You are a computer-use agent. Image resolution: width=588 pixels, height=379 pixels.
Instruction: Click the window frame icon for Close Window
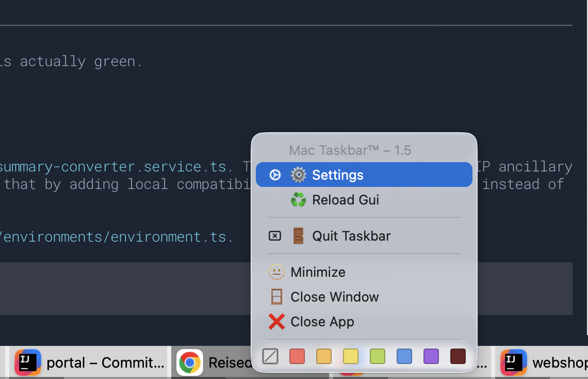click(x=277, y=297)
